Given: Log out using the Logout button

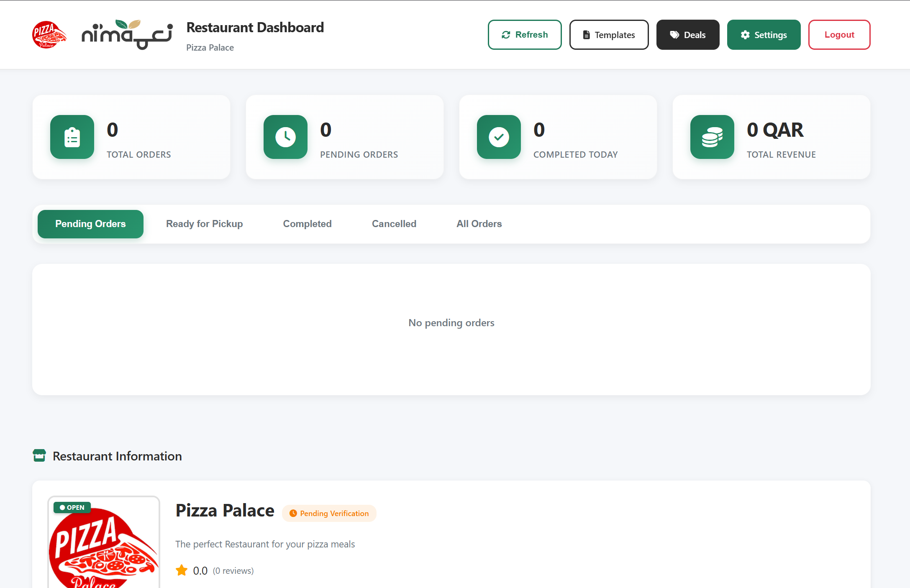Looking at the screenshot, I should point(839,35).
